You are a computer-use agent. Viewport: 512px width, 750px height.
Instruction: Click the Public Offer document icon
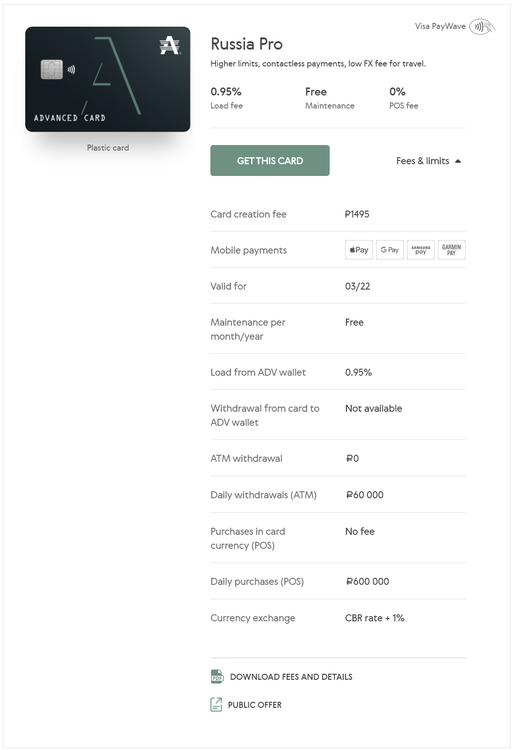[216, 705]
